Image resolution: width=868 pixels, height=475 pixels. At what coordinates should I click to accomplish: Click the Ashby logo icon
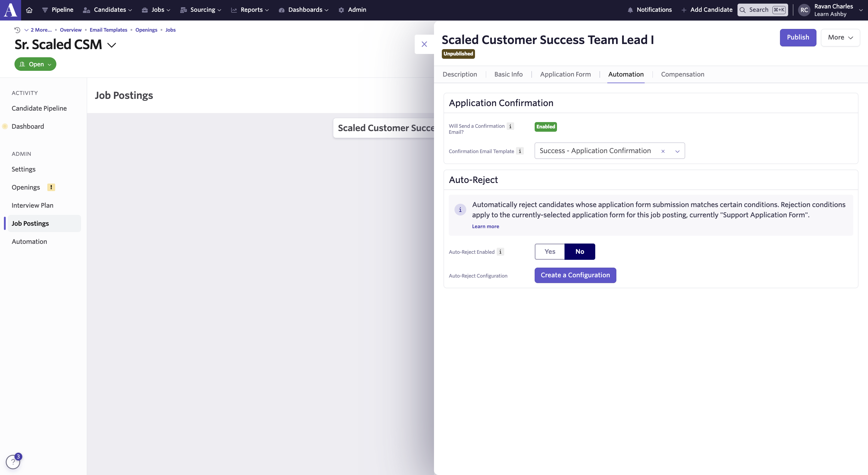(x=10, y=10)
